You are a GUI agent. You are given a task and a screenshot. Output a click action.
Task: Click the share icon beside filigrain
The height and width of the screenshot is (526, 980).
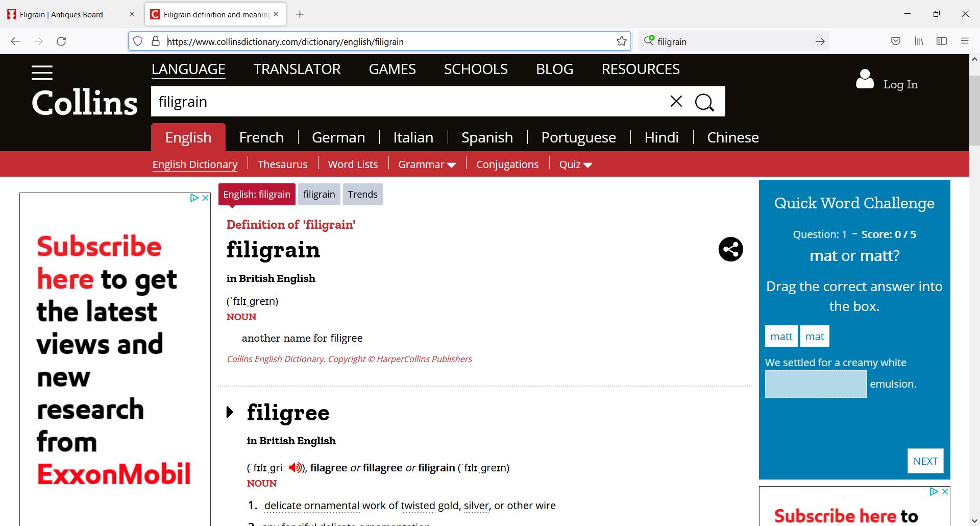(x=730, y=250)
